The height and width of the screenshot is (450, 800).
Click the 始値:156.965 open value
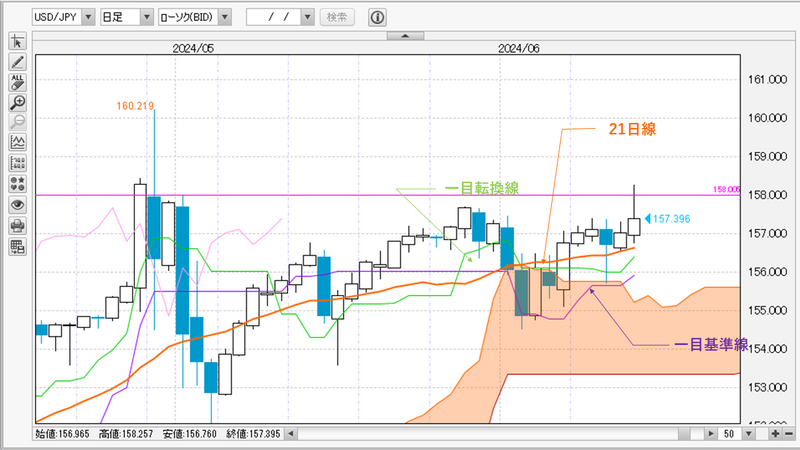pos(62,434)
